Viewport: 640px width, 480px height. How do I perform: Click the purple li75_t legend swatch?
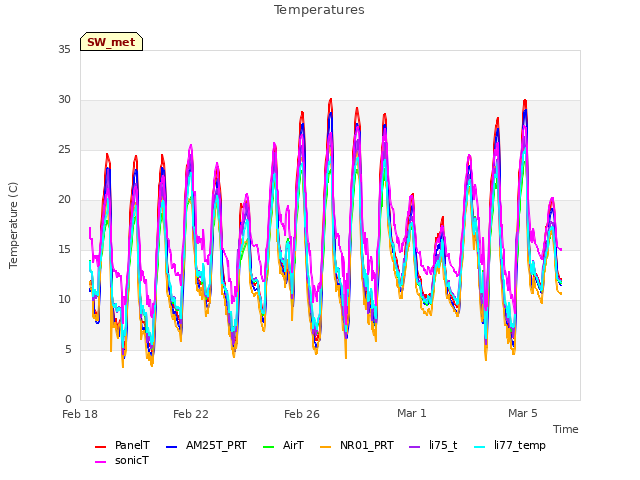pos(414,447)
